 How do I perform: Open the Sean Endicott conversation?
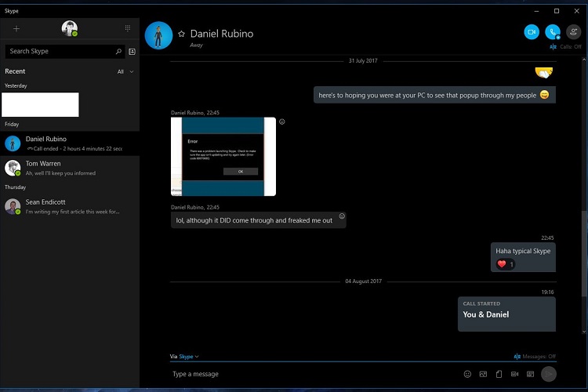point(70,207)
